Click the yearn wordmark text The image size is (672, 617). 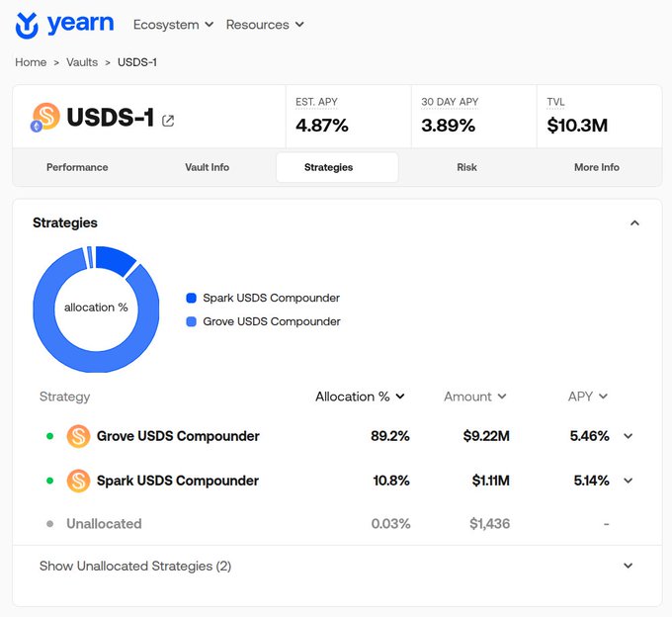(x=80, y=24)
